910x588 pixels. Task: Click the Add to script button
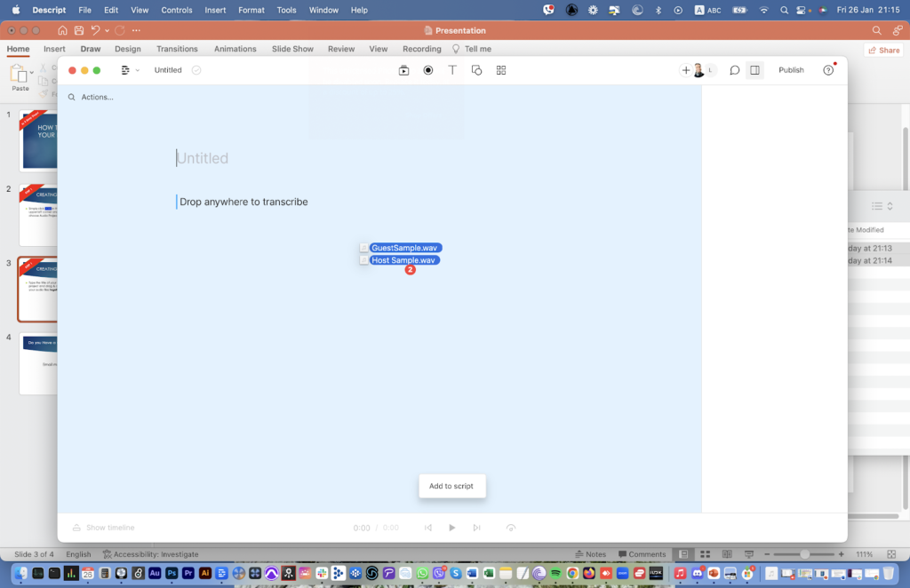pos(451,486)
